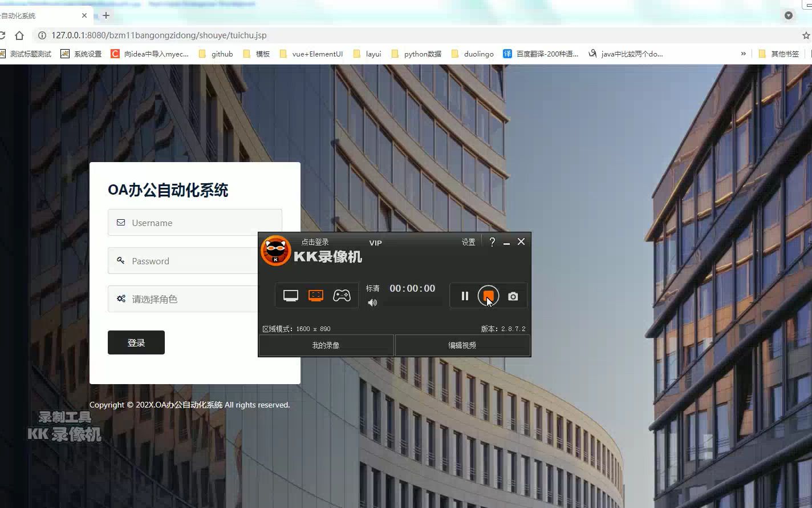Close the current browser tab
The image size is (812, 508).
[x=84, y=15]
